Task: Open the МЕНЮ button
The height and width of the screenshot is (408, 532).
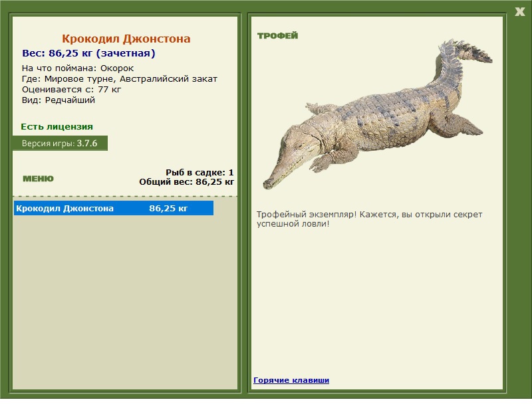Action: (38, 179)
